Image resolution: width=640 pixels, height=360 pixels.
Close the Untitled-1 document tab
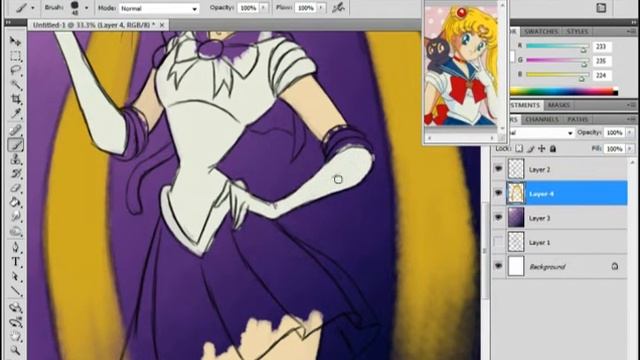click(x=162, y=25)
